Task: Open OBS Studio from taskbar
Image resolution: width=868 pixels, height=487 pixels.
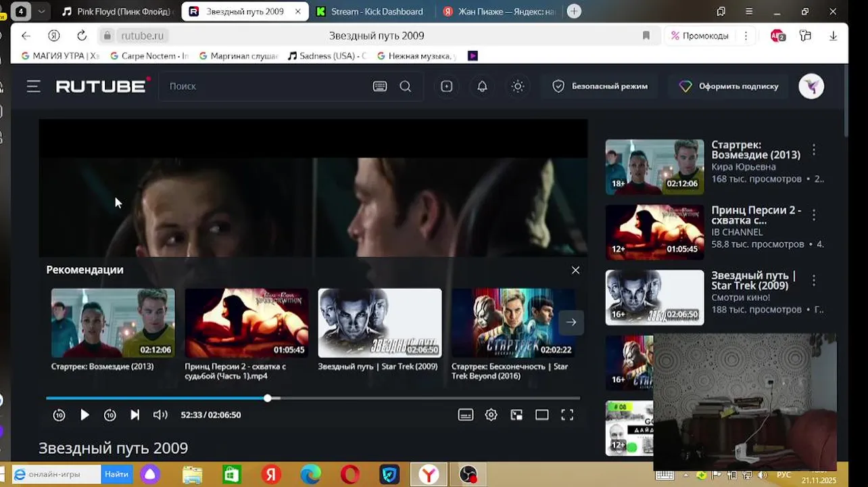Action: click(468, 475)
